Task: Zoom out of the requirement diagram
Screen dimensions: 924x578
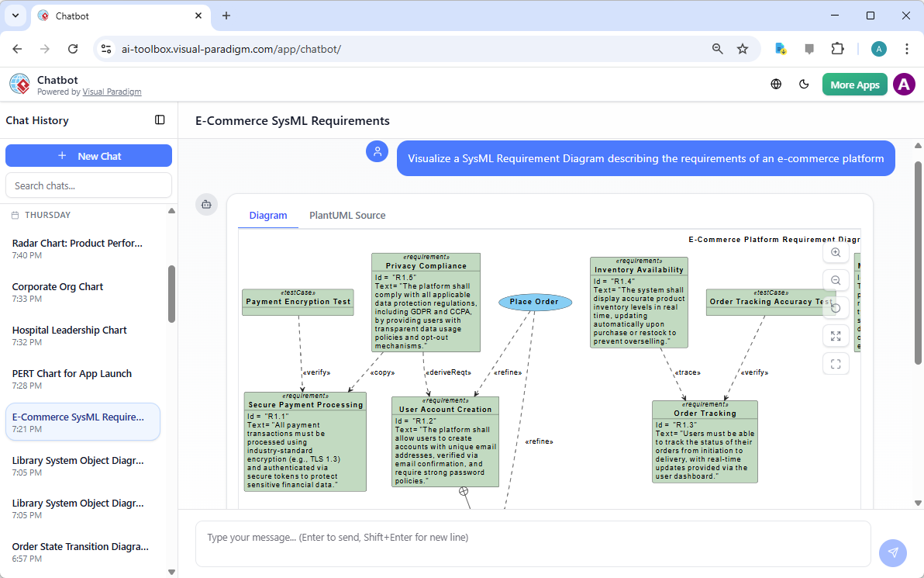Action: click(x=836, y=280)
